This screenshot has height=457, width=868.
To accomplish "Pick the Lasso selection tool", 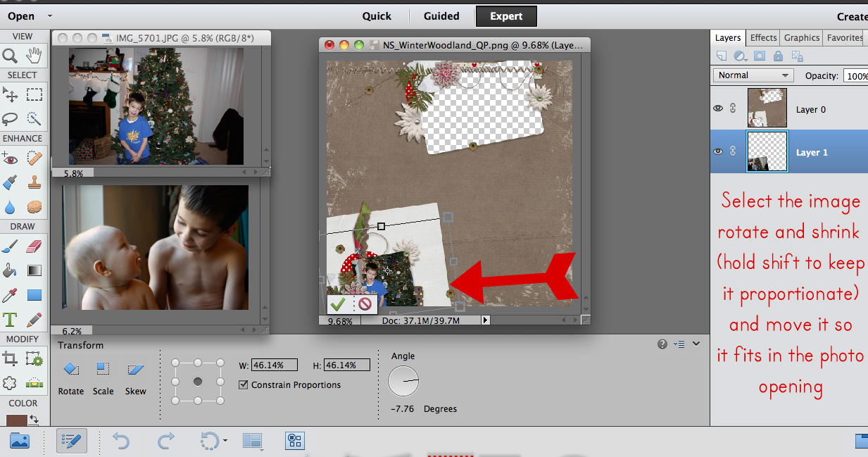I will (10, 118).
